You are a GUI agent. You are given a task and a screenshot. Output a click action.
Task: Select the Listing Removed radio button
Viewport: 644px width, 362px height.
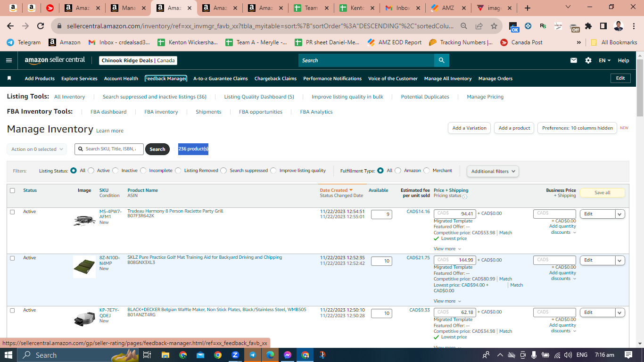click(x=178, y=171)
